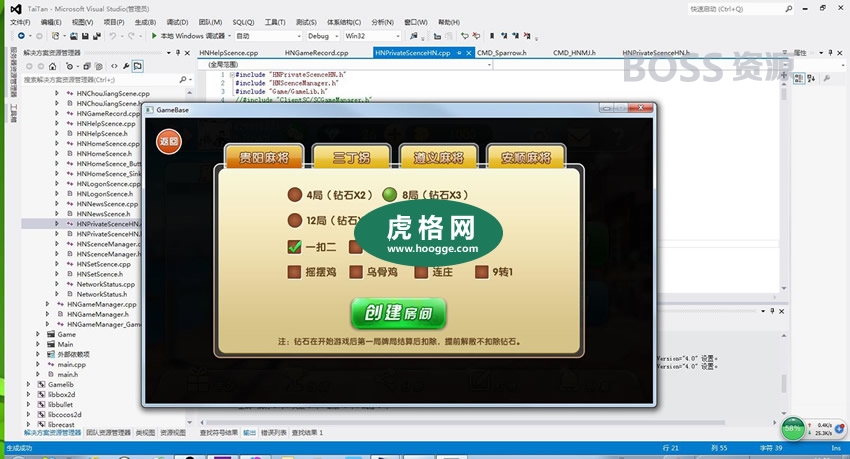850x459 pixels.
Task: Click the Uncomment selection toolbar icon
Action: pos(476,36)
